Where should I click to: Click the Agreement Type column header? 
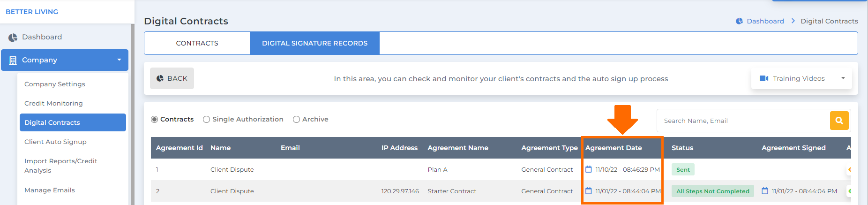click(549, 148)
